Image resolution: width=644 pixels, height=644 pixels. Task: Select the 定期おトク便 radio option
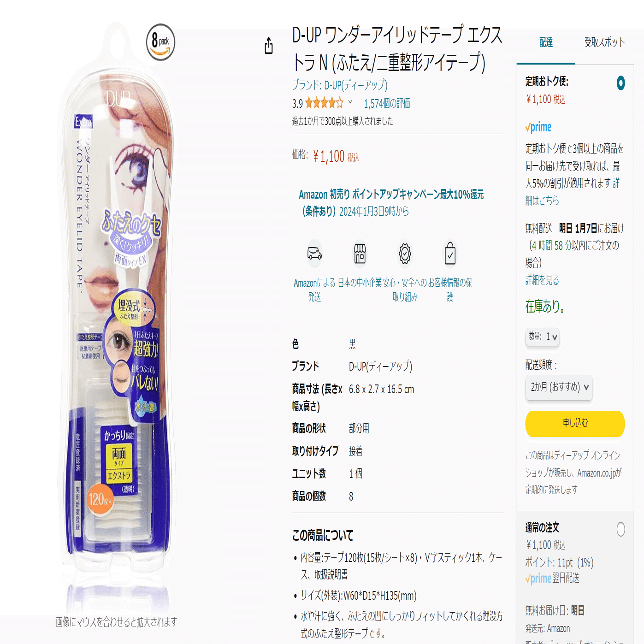click(x=620, y=83)
